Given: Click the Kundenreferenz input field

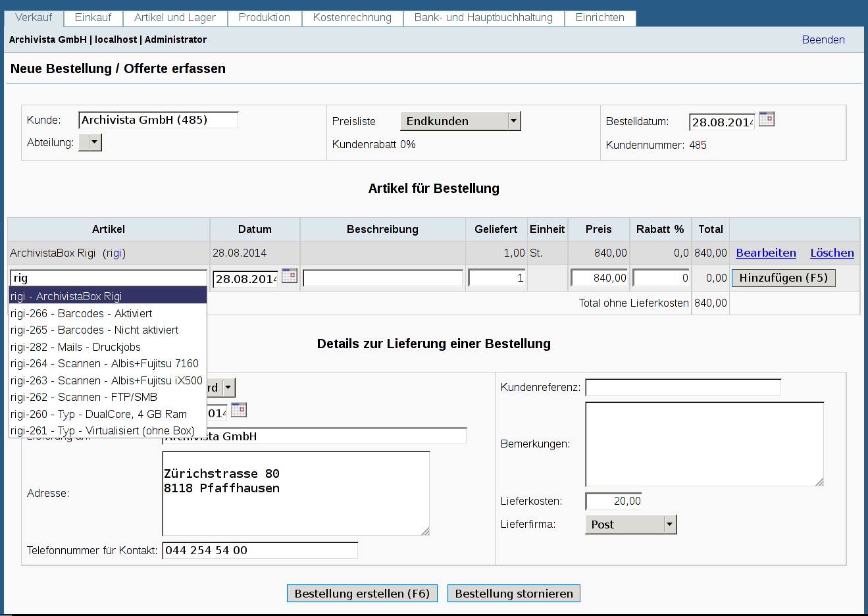Looking at the screenshot, I should [683, 387].
